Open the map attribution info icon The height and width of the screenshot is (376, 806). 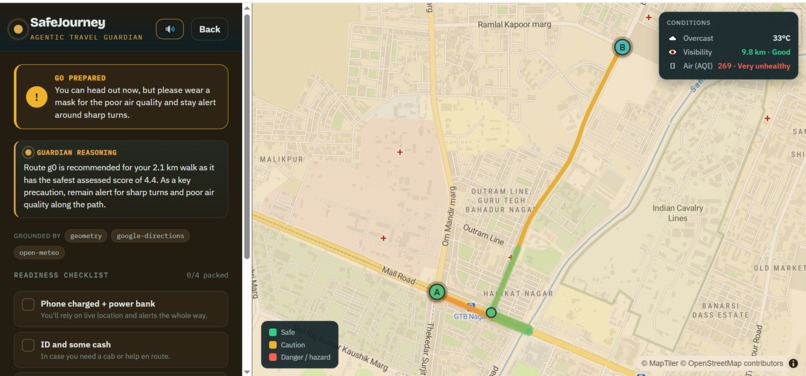[793, 363]
